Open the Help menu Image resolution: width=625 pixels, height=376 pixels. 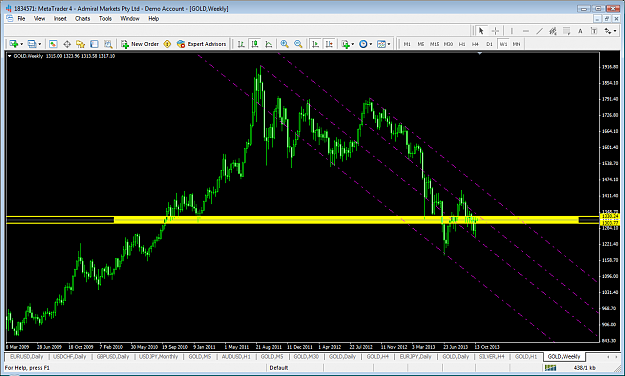coord(153,18)
